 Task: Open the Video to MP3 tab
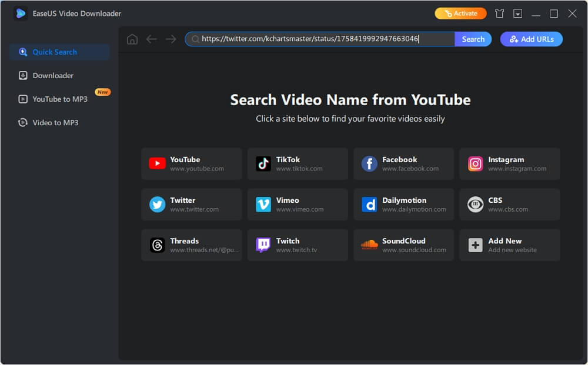[x=59, y=122]
